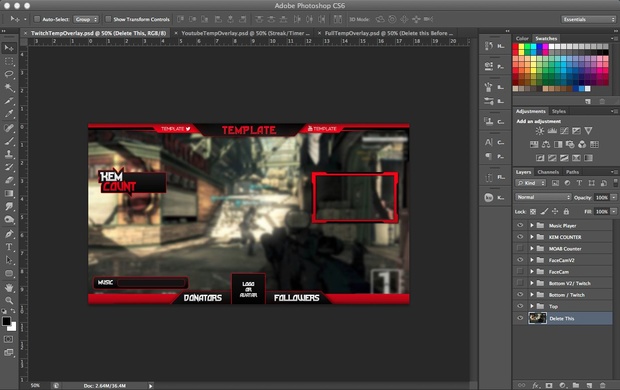This screenshot has width=620, height=390.
Task: Hide the Delete This layer
Action: [520, 318]
